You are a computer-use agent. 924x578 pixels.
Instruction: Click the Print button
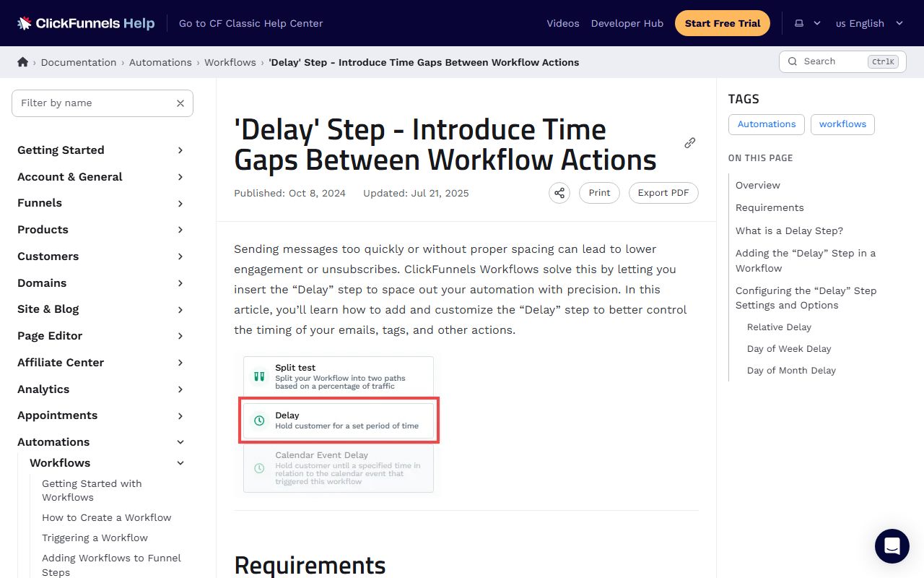(599, 193)
